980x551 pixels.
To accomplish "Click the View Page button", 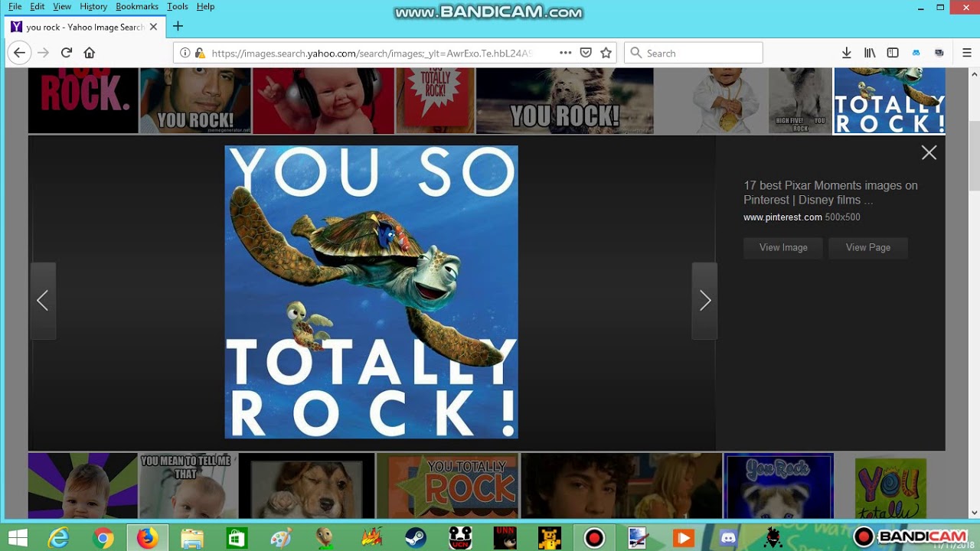I will coord(868,248).
